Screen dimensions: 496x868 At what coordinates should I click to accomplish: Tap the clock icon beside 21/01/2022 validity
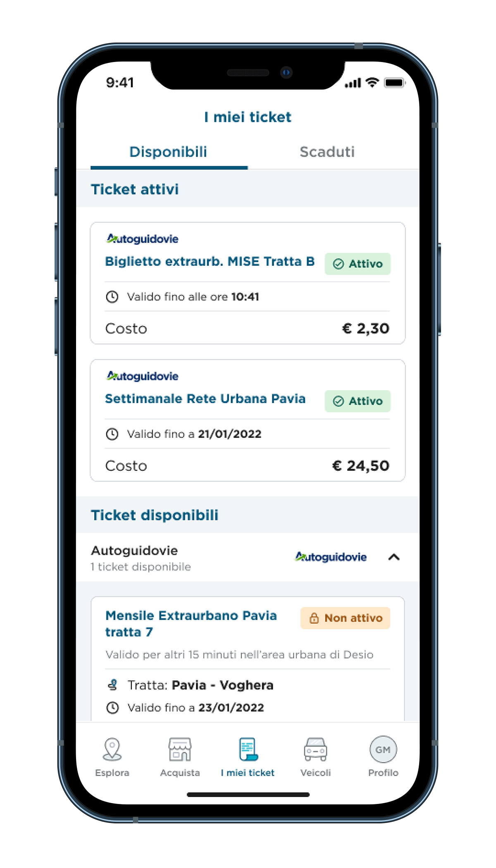pos(112,434)
